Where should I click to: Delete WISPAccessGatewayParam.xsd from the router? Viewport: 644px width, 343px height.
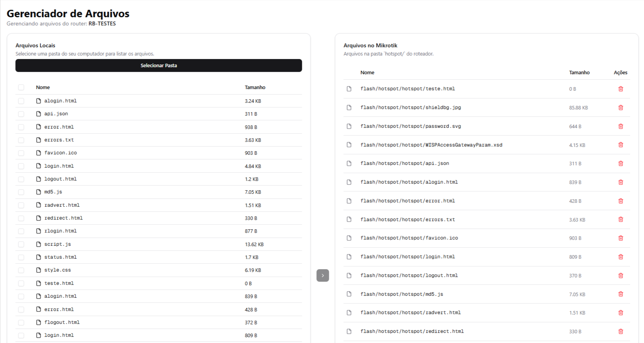pyautogui.click(x=620, y=145)
